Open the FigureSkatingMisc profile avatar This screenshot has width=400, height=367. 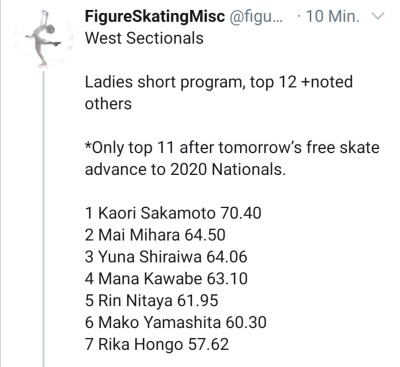[x=44, y=39]
